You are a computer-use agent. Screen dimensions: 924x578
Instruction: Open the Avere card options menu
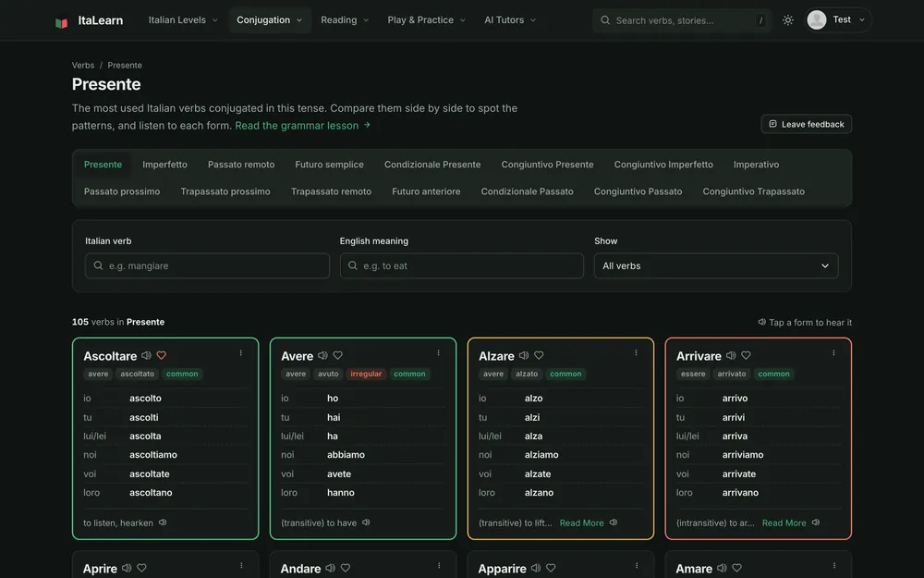(x=438, y=352)
